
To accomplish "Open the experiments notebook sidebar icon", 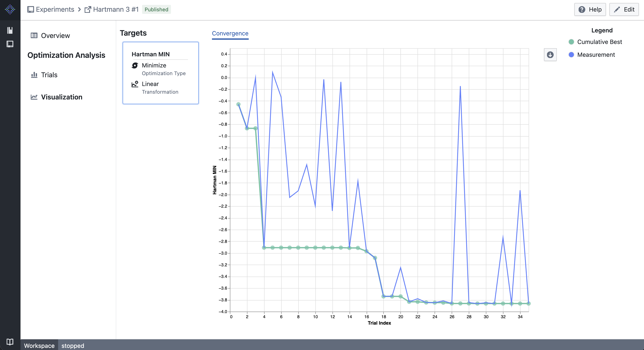I will point(10,44).
